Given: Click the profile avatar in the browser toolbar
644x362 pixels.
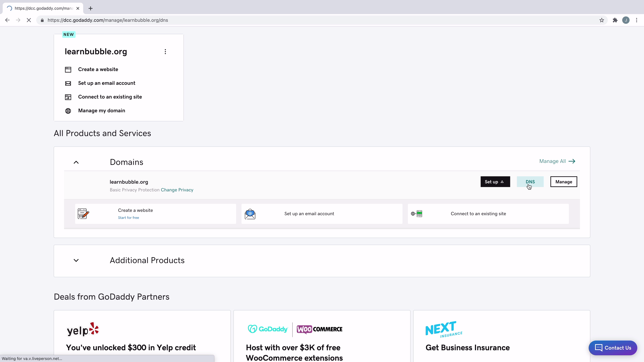Looking at the screenshot, I should (x=626, y=20).
